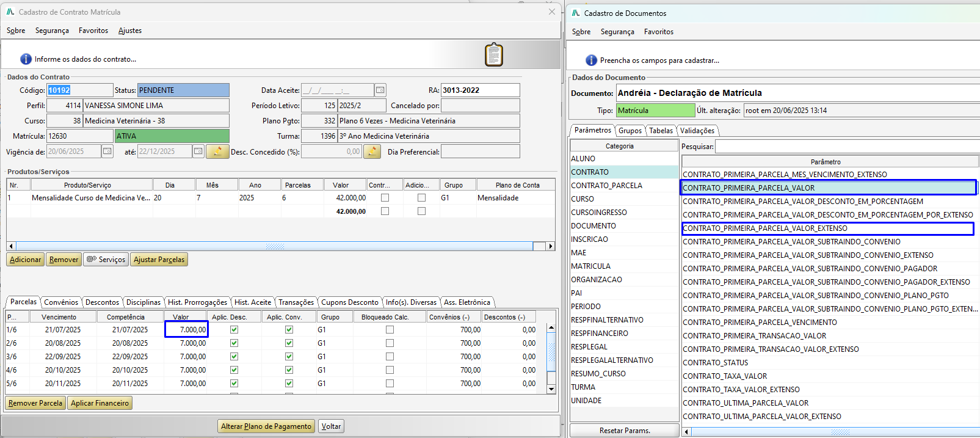Toggle Bloqueado Calc. checkbox for parcela 1/6
This screenshot has height=438, width=980.
tap(390, 330)
